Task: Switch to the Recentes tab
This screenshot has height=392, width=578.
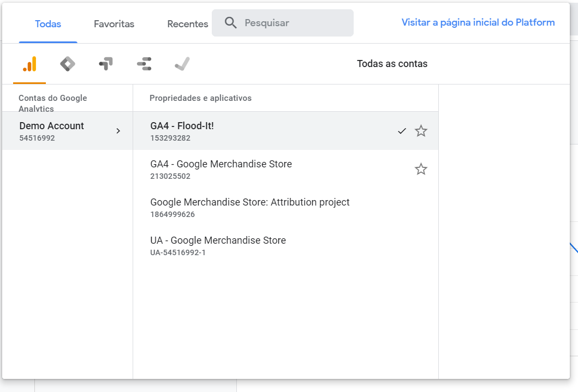Action: 188,24
